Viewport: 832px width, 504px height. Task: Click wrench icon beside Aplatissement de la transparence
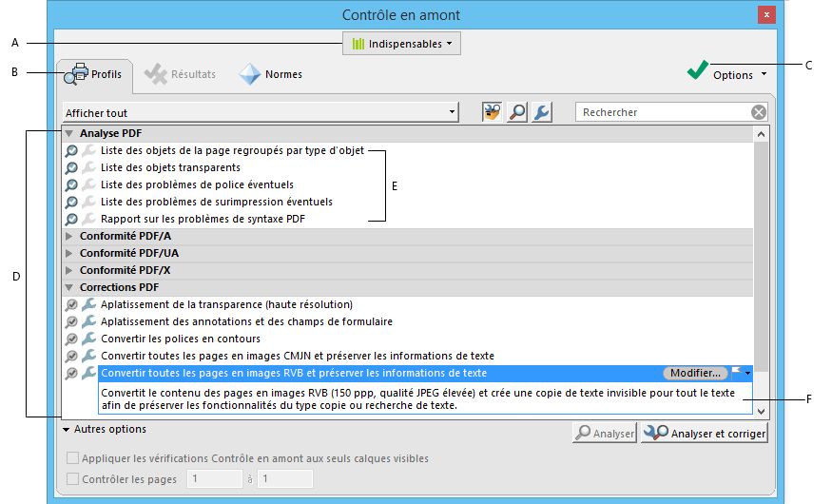point(88,304)
